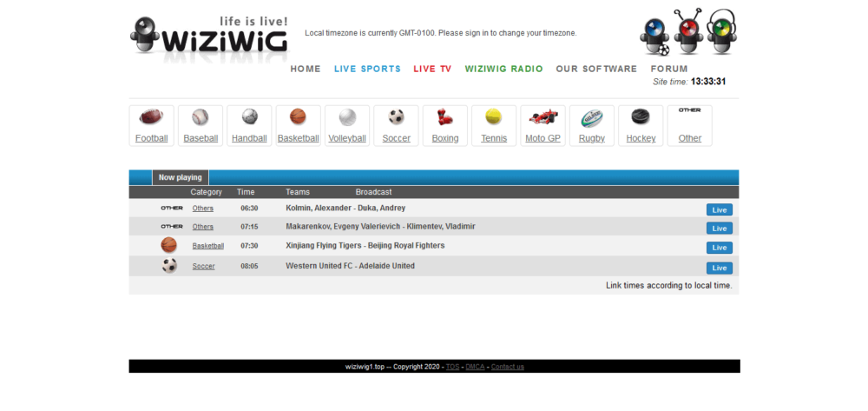The width and height of the screenshot is (868, 411).
Task: Click Other icon in Kolmin row
Action: [172, 209]
